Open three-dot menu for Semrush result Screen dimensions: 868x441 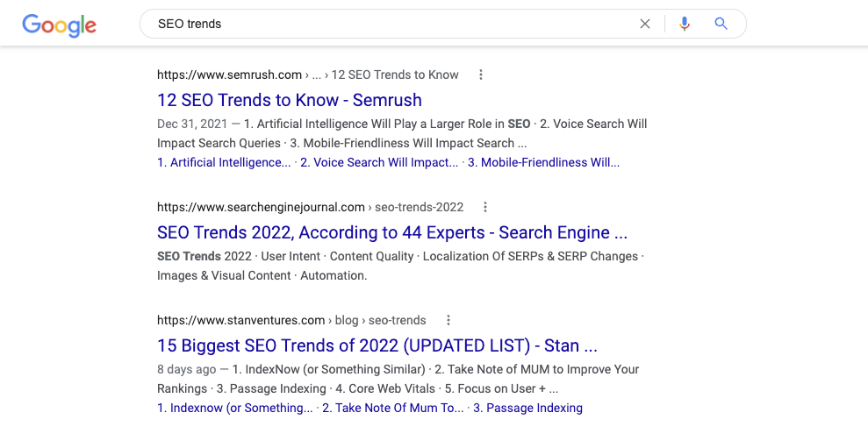[x=481, y=75]
